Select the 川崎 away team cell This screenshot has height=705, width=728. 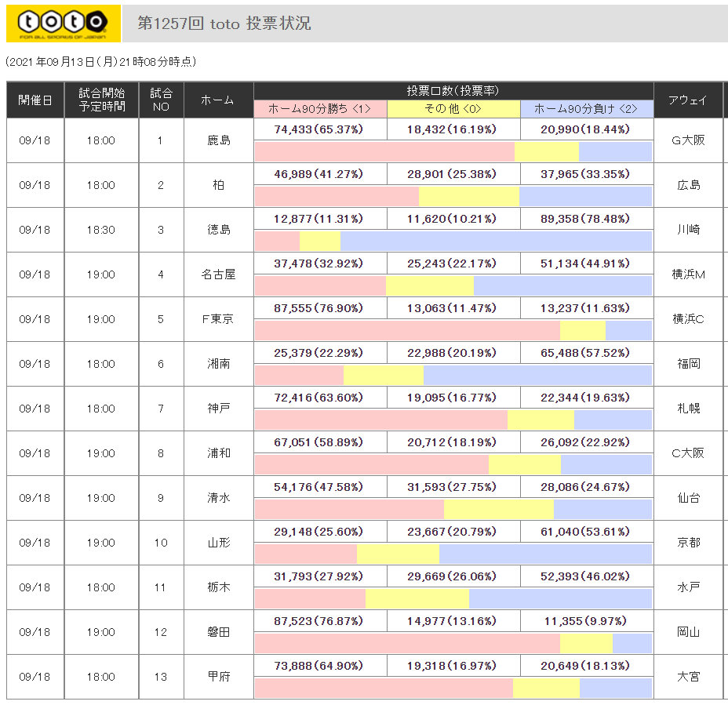pyautogui.click(x=688, y=230)
